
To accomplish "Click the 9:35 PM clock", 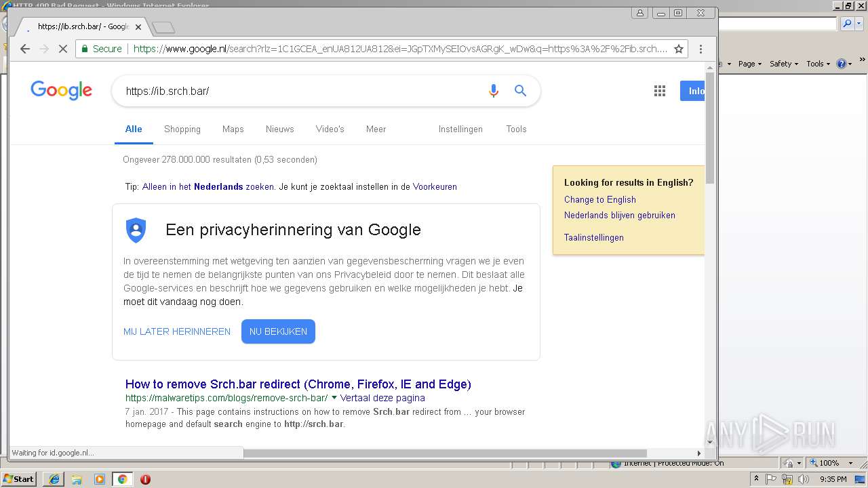I will (x=833, y=479).
